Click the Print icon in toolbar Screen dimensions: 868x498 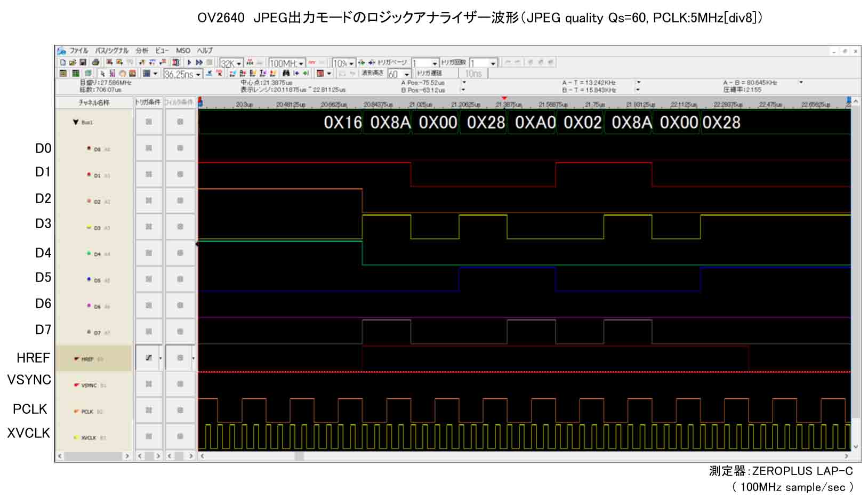click(x=95, y=63)
